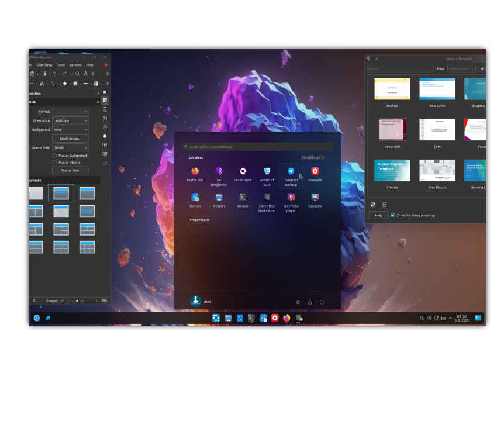Select the Beehive template thumbnail
The width and height of the screenshot is (504, 442).
click(392, 89)
